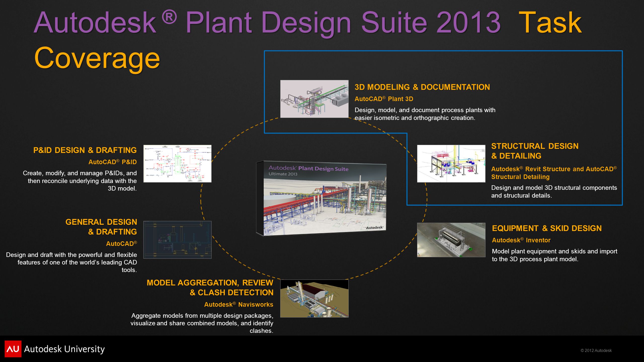Click 'Design and draft with the powerful' description
The height and width of the screenshot is (362, 644).
pyautogui.click(x=71, y=262)
